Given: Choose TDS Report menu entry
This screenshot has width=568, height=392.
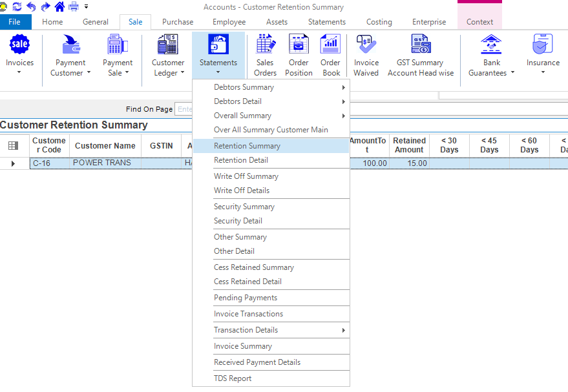Looking at the screenshot, I should tap(233, 378).
